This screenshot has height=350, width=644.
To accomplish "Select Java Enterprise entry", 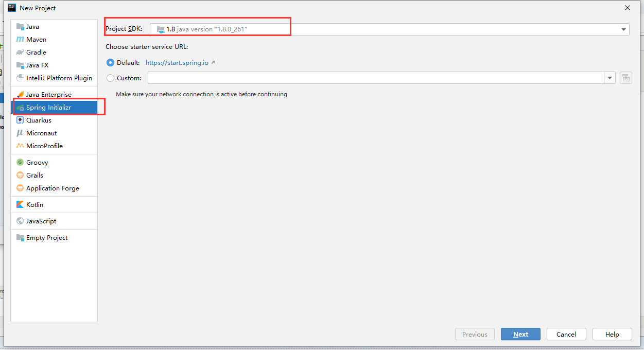I will pos(54,95).
